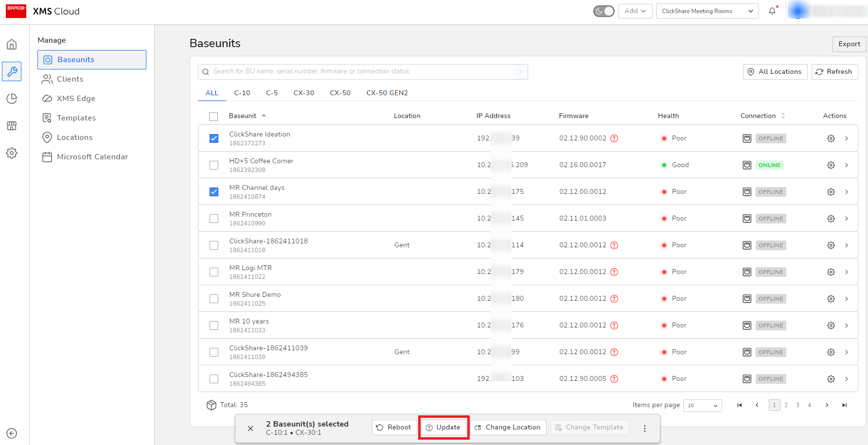The height and width of the screenshot is (445, 868).
Task: Open settings gear in left sidebar rail
Action: click(x=12, y=153)
